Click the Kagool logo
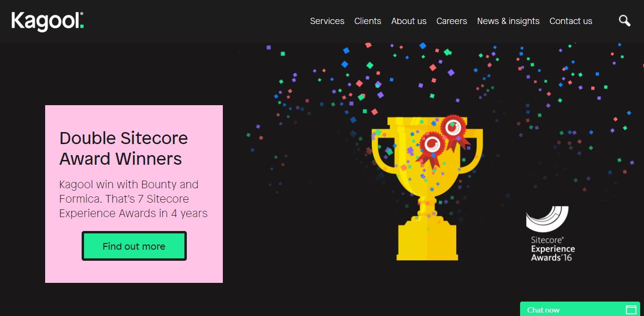The width and height of the screenshot is (644, 316). point(48,21)
